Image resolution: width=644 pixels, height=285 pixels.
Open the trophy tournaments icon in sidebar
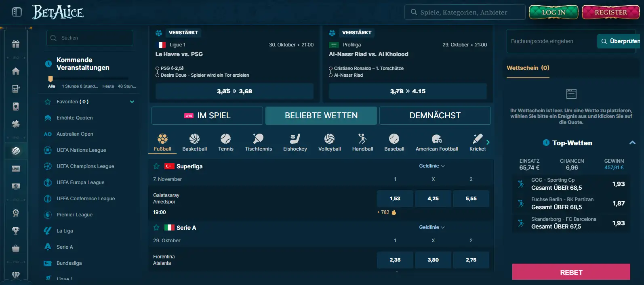16,231
